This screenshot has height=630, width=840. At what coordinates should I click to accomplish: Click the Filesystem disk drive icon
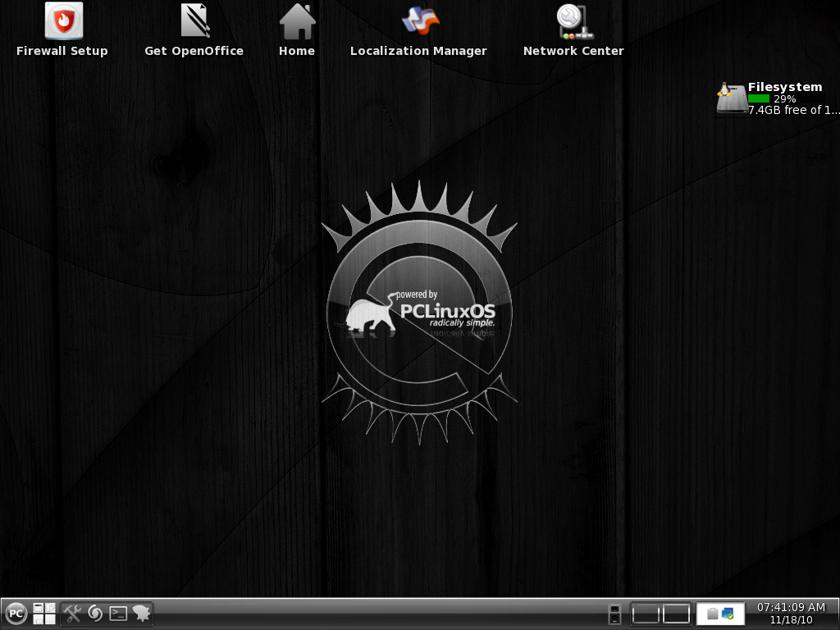[x=730, y=99]
